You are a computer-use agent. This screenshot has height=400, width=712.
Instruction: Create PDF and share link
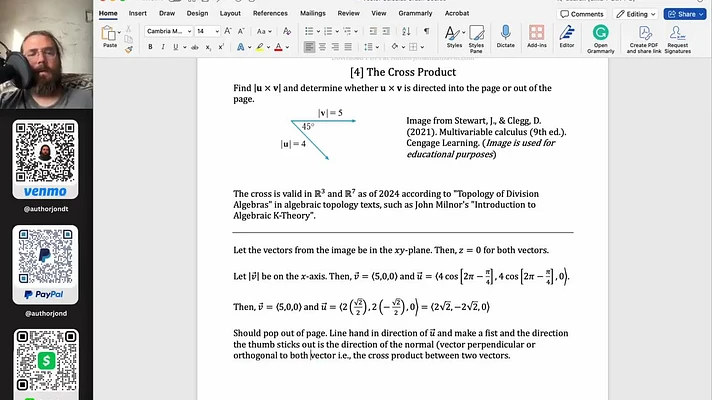pyautogui.click(x=644, y=40)
